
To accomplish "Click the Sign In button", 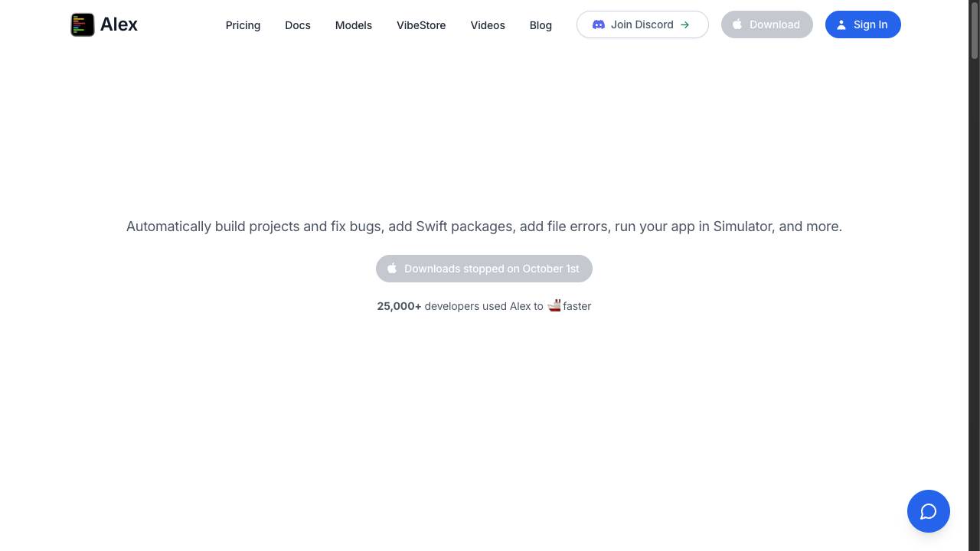I will pos(863,24).
